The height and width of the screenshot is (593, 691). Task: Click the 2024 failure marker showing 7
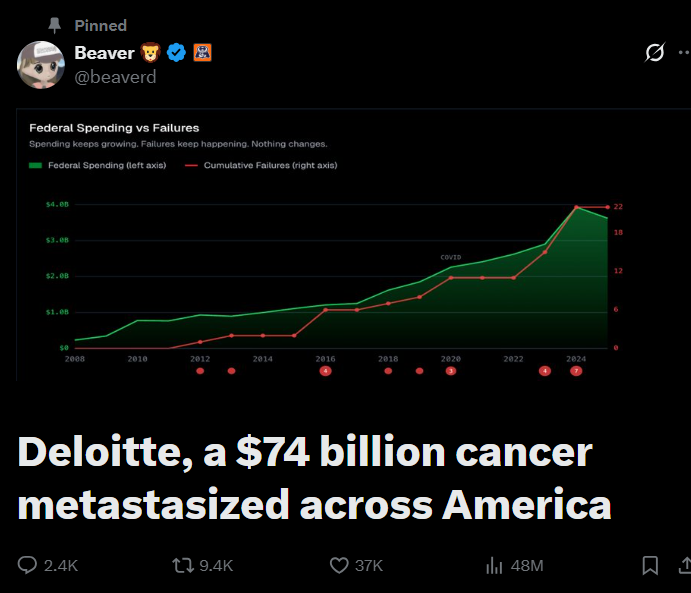pyautogui.click(x=576, y=371)
